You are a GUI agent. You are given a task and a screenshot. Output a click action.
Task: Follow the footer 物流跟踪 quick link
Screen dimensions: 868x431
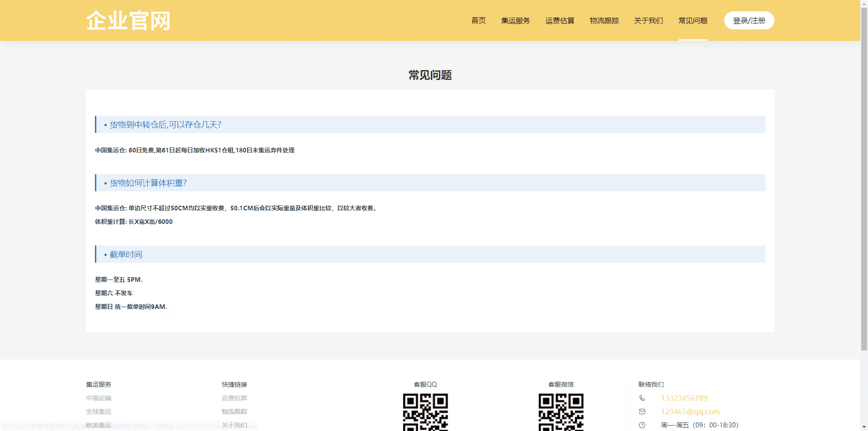[234, 412]
